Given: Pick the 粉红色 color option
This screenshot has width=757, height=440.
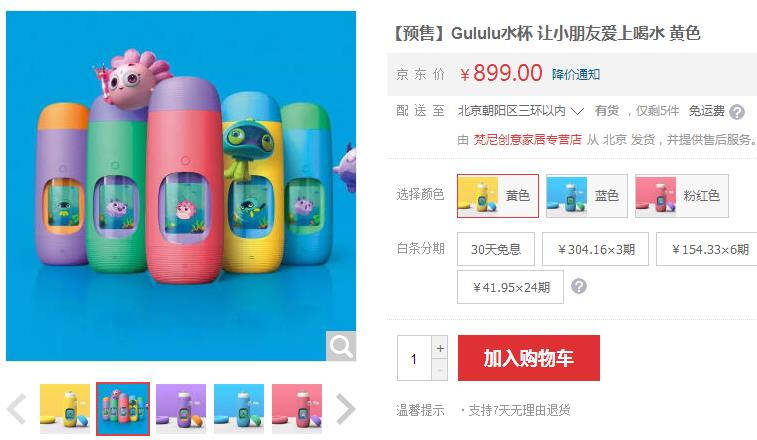Looking at the screenshot, I should [682, 196].
